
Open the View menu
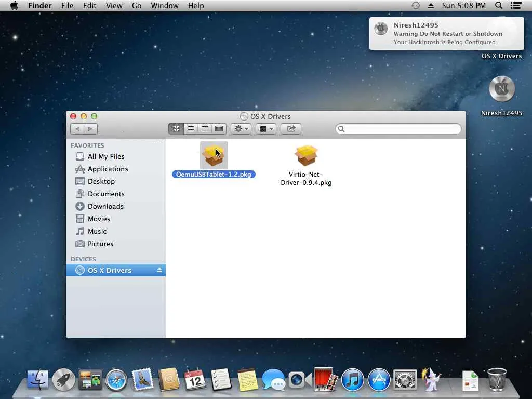114,5
